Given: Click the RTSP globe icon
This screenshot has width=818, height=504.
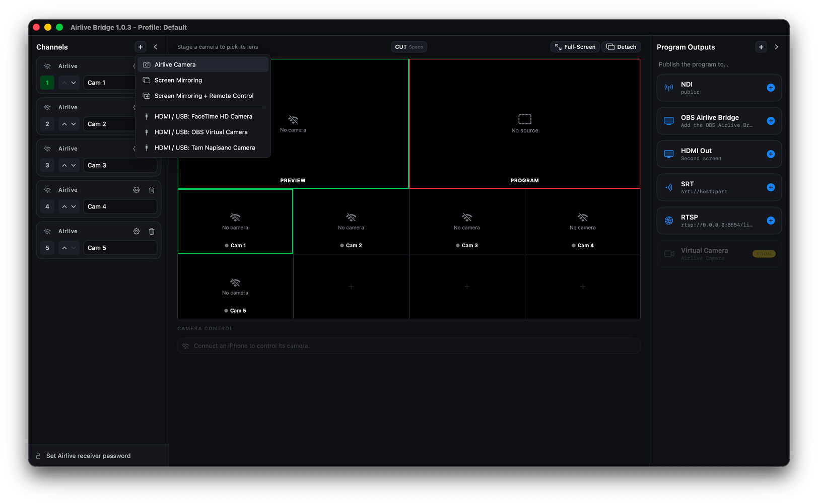Looking at the screenshot, I should 669,221.
